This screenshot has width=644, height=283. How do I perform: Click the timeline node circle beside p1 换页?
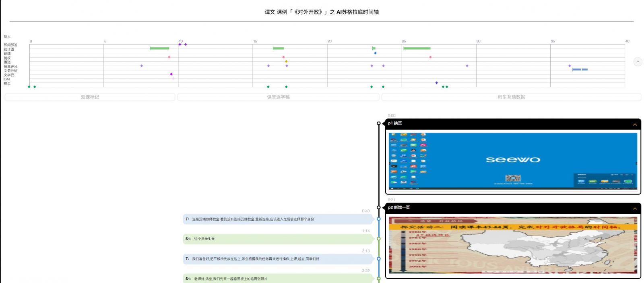click(x=378, y=123)
